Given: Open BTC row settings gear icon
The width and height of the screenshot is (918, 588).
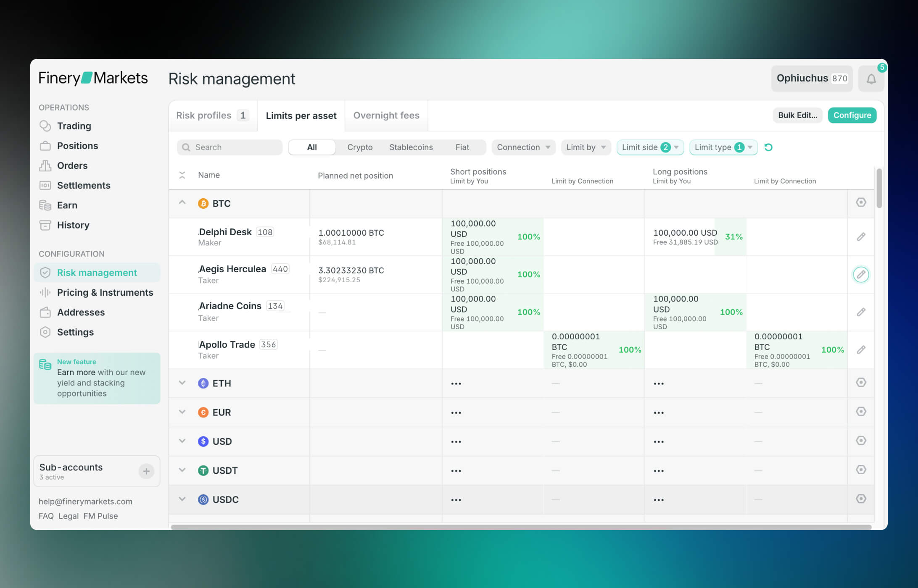Looking at the screenshot, I should (x=861, y=202).
